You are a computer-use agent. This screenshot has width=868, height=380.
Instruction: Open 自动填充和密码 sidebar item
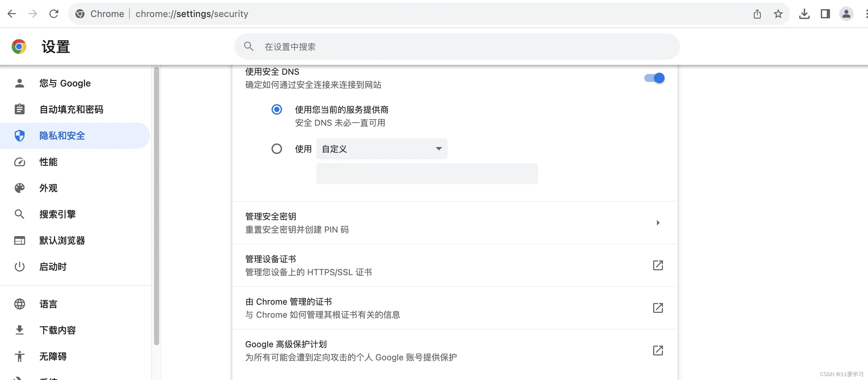click(71, 109)
